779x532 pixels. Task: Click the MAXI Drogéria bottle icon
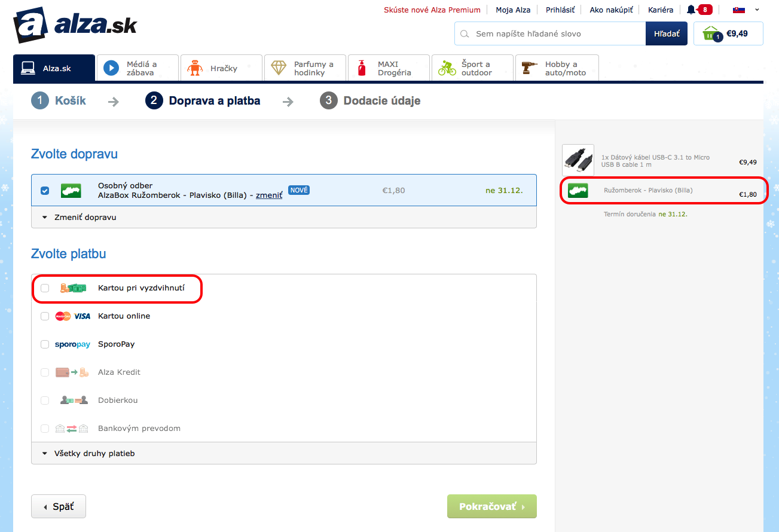click(362, 68)
